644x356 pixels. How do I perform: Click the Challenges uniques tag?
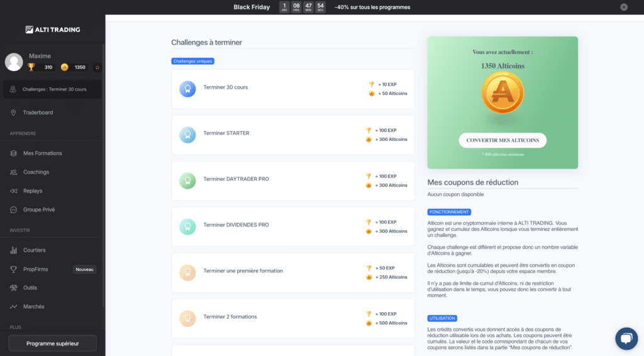click(192, 61)
